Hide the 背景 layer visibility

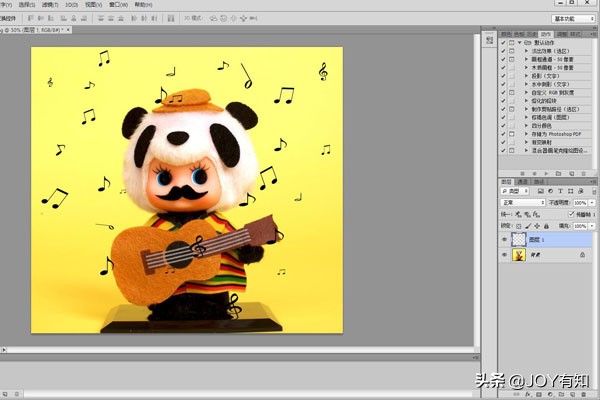[504, 255]
